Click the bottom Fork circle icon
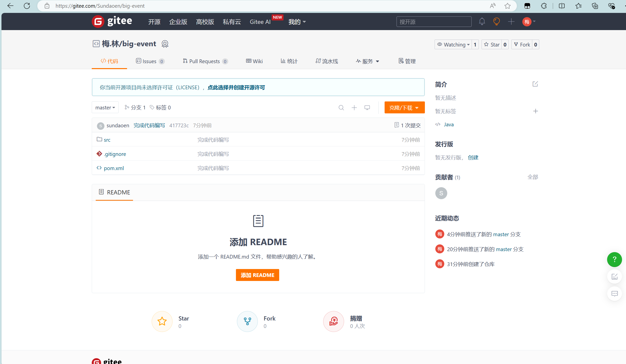 247,321
